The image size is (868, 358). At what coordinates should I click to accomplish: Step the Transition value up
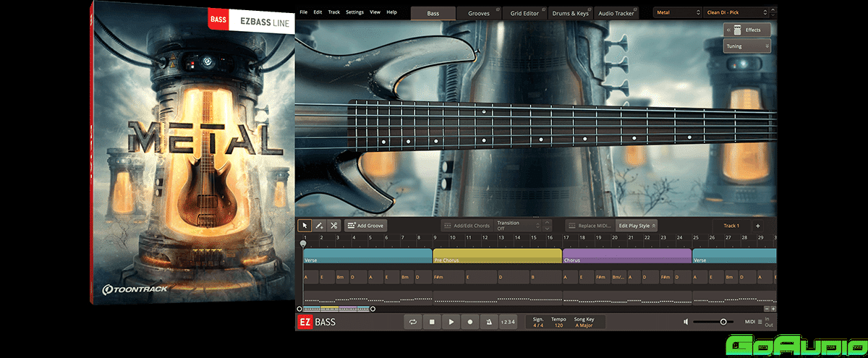pos(548,223)
